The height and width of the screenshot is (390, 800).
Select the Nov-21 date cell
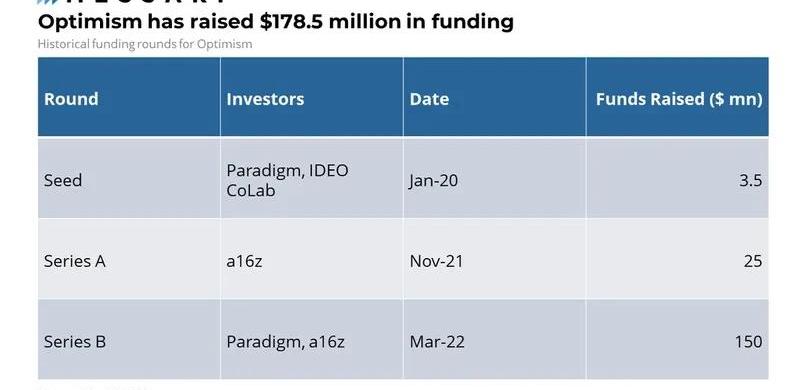pos(495,259)
